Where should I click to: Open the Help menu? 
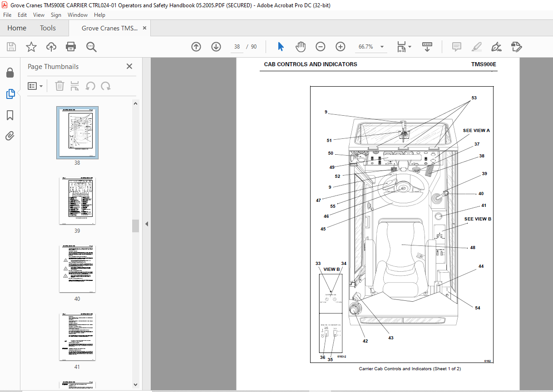(99, 15)
